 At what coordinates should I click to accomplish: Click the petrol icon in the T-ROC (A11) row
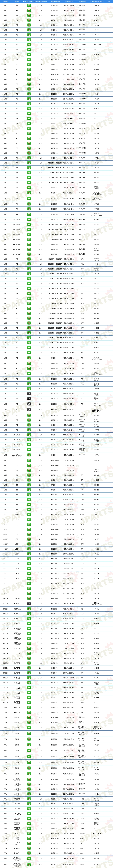click(x=29, y=843)
